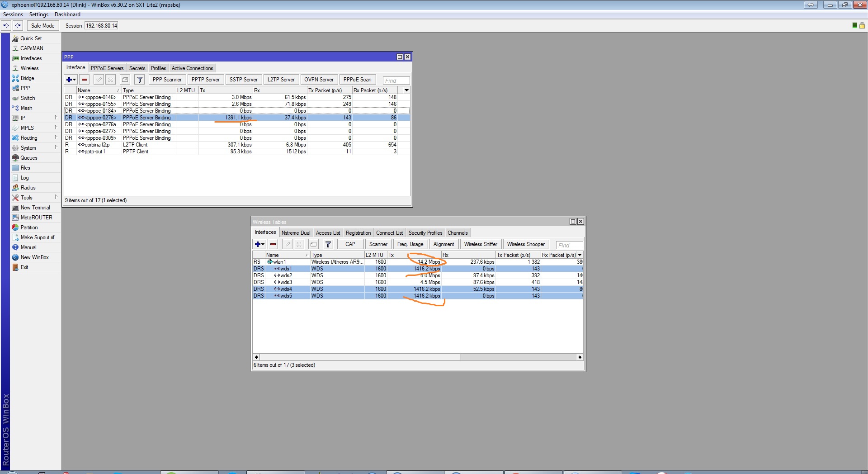This screenshot has width=868, height=474.
Task: Click the Find field in PPP window
Action: pyautogui.click(x=396, y=81)
